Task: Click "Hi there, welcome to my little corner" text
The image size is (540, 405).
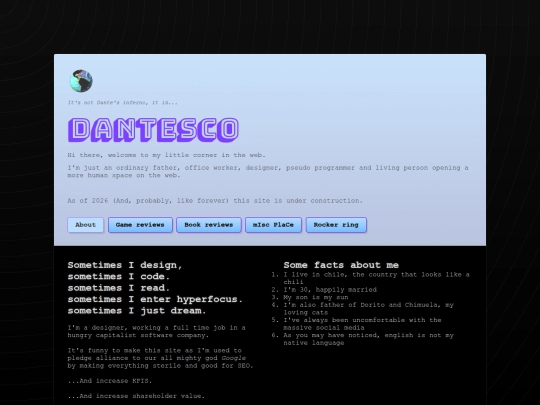Action: [167, 155]
